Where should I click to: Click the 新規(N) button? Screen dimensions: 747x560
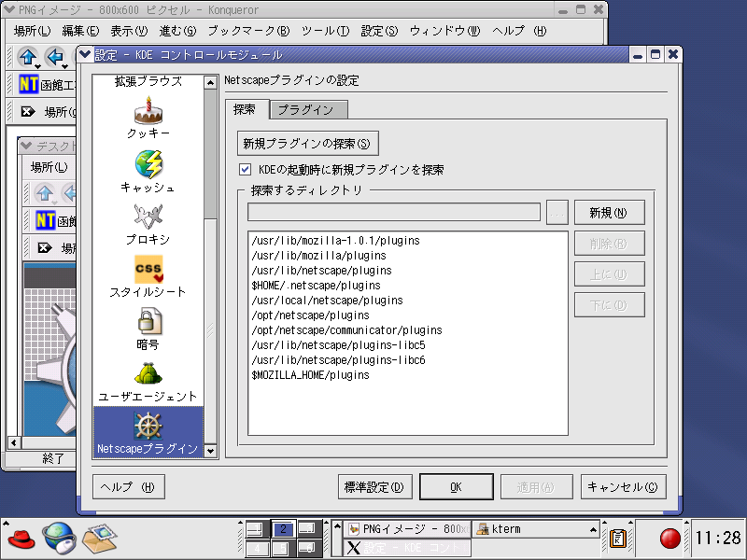(x=610, y=213)
